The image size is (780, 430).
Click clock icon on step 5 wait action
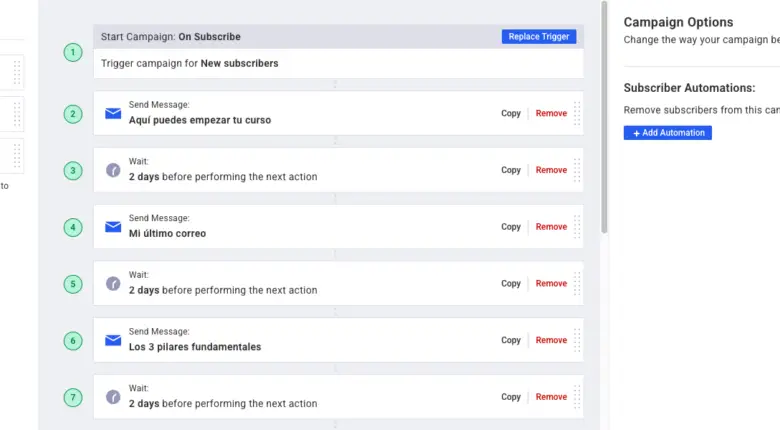pyautogui.click(x=113, y=284)
